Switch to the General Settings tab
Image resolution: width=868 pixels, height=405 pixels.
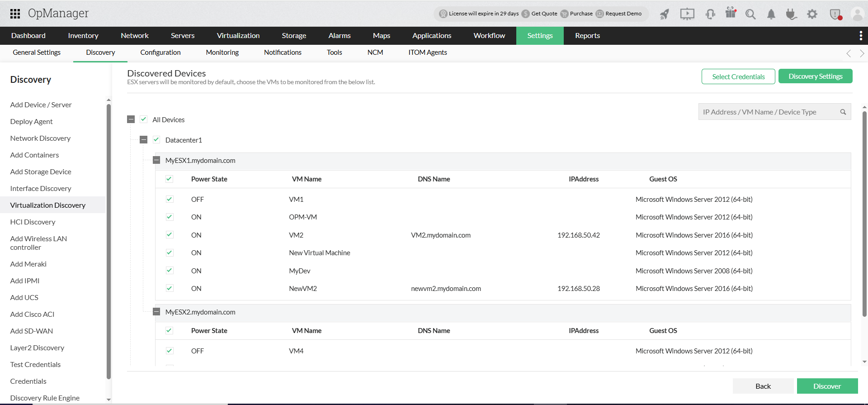click(x=37, y=52)
